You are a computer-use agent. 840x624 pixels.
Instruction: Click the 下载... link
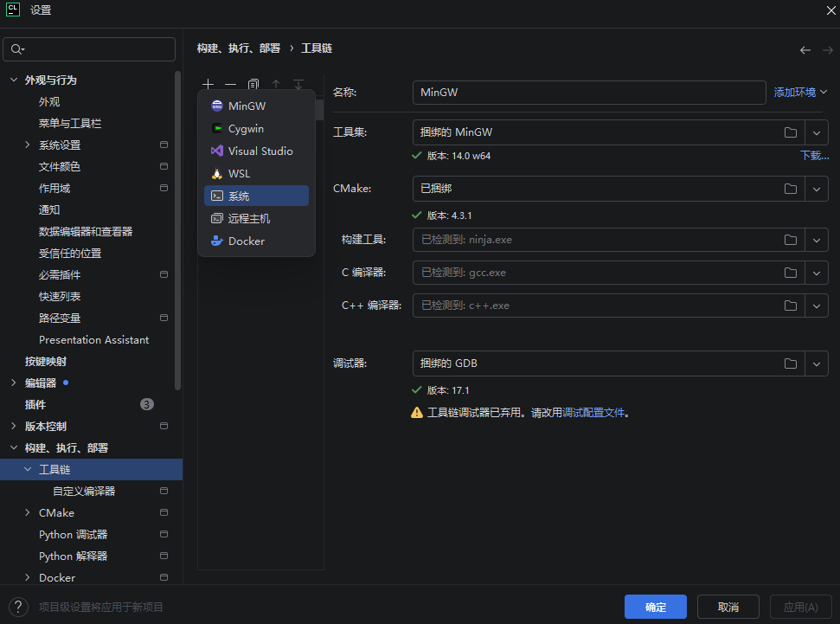click(x=814, y=156)
